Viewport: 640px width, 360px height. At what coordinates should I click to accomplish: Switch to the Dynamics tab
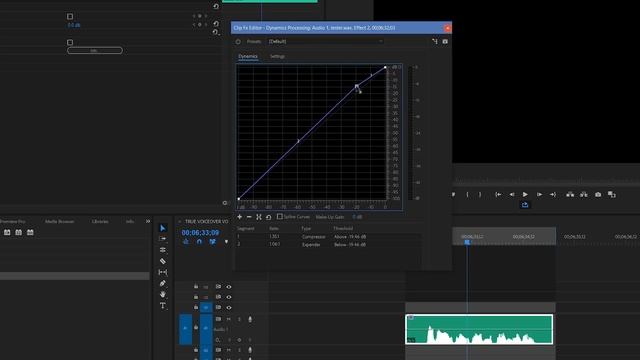pyautogui.click(x=248, y=56)
